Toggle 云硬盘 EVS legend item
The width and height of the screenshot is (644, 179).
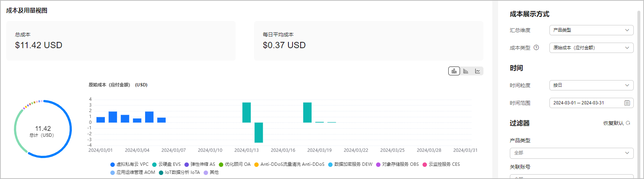coord(166,164)
